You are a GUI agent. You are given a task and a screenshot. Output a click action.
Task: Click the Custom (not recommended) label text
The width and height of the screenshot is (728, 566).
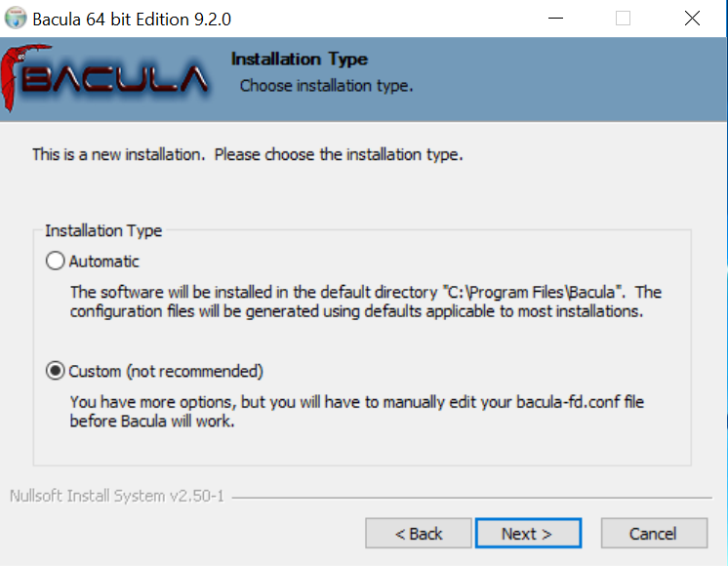(166, 372)
